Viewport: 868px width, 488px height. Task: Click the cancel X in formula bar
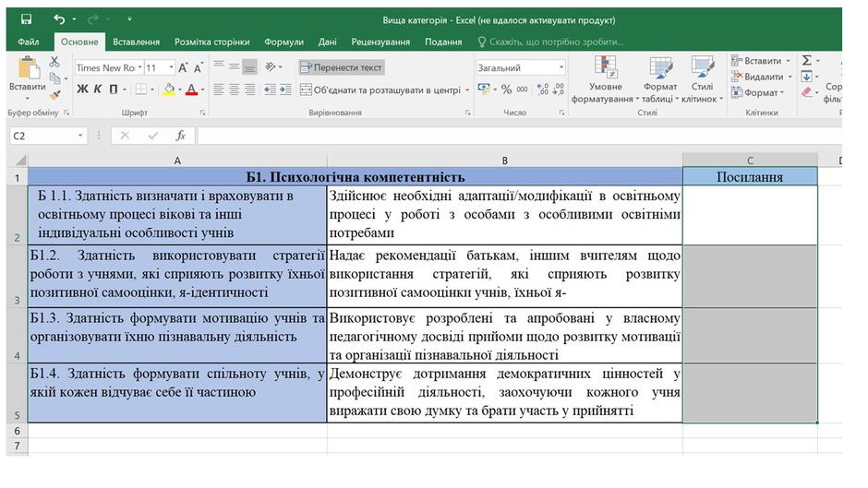point(125,136)
